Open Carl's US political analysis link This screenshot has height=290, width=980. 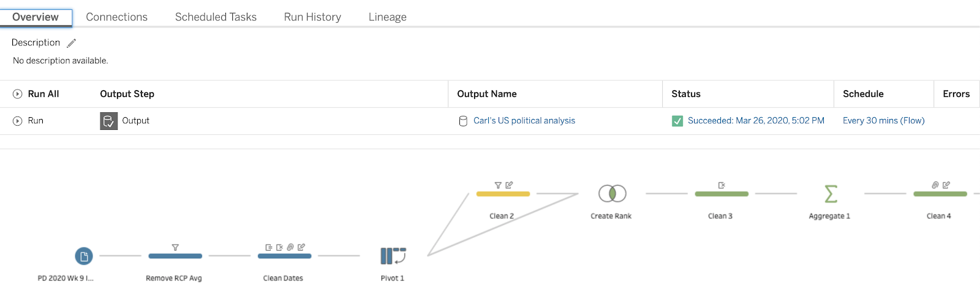(524, 121)
